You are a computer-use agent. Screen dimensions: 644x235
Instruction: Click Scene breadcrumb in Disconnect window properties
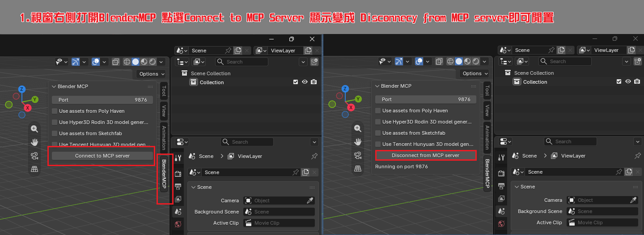tap(525, 156)
